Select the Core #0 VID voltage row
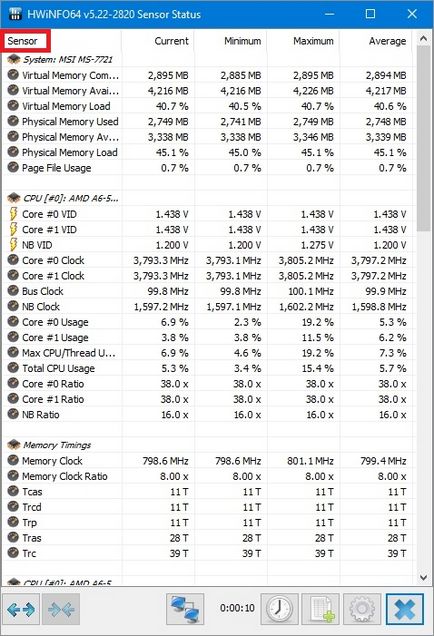Screen dimensions: 434x636 tap(207, 214)
